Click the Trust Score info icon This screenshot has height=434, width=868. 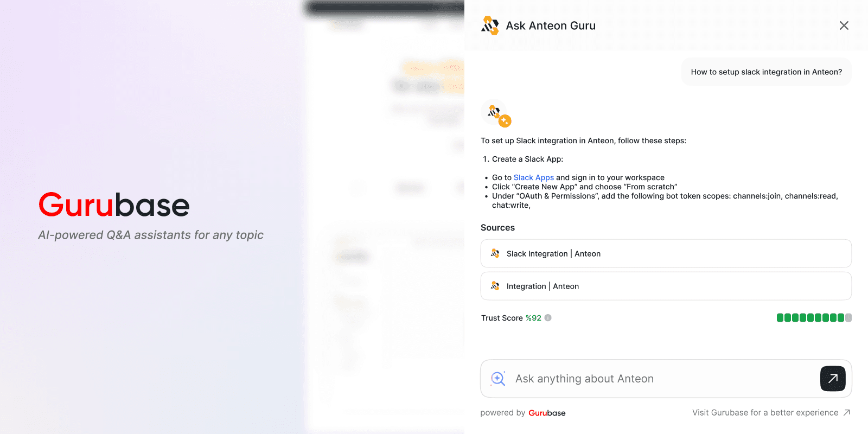tap(548, 318)
